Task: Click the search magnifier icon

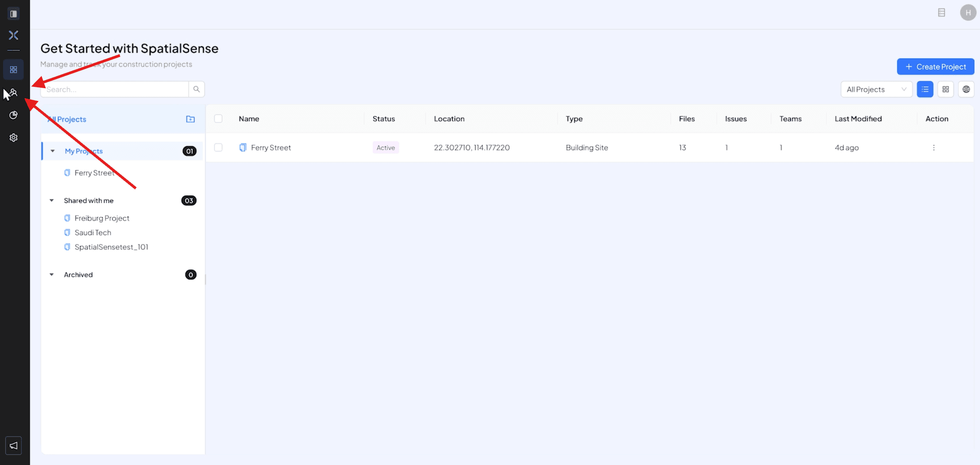Action: coord(196,89)
